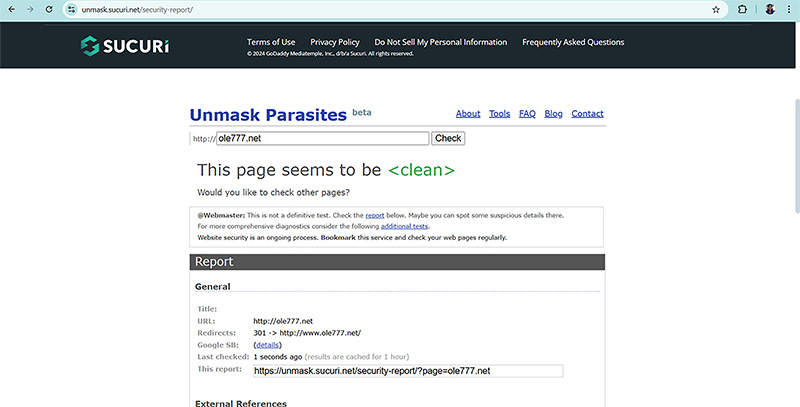
Task: Open the report link in webmaster note
Action: pos(374,215)
